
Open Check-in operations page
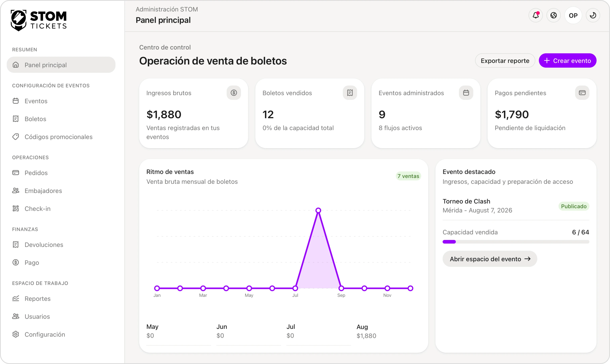pyautogui.click(x=61, y=208)
